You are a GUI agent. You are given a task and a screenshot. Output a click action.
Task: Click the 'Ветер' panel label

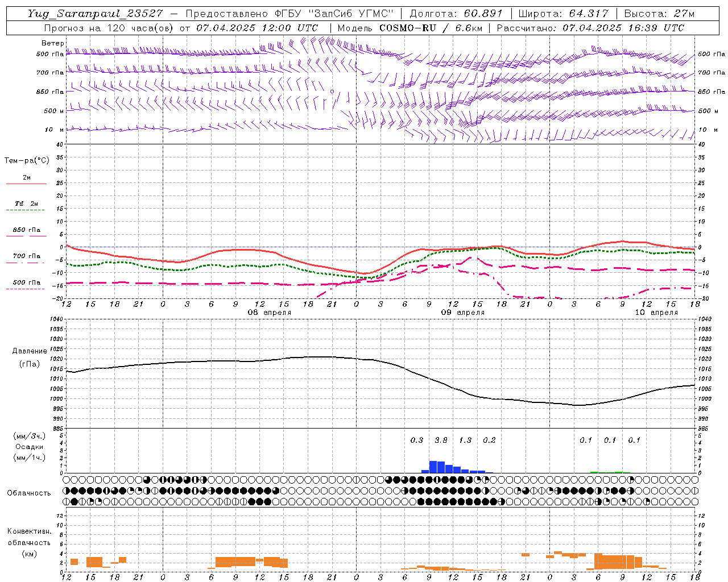coord(52,43)
